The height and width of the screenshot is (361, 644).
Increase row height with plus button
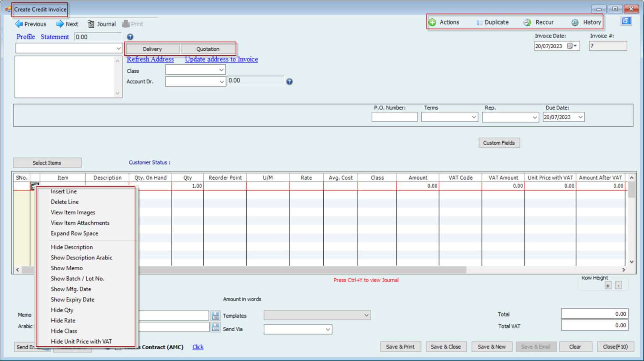coord(608,286)
